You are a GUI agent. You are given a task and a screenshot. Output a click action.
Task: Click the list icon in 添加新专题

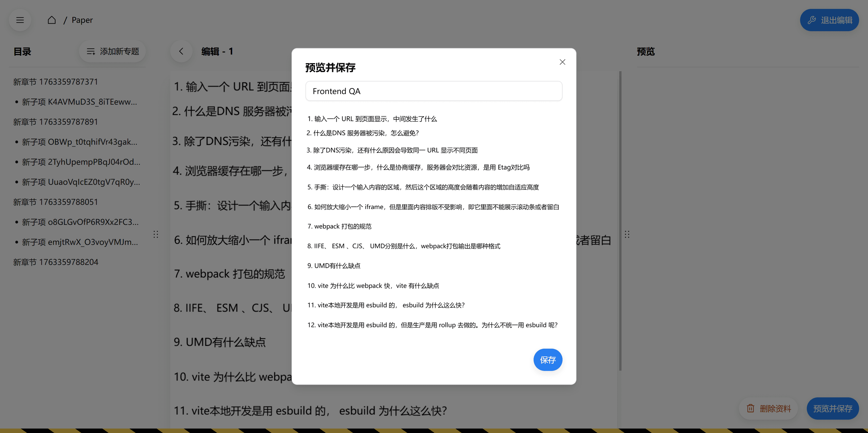click(x=91, y=51)
